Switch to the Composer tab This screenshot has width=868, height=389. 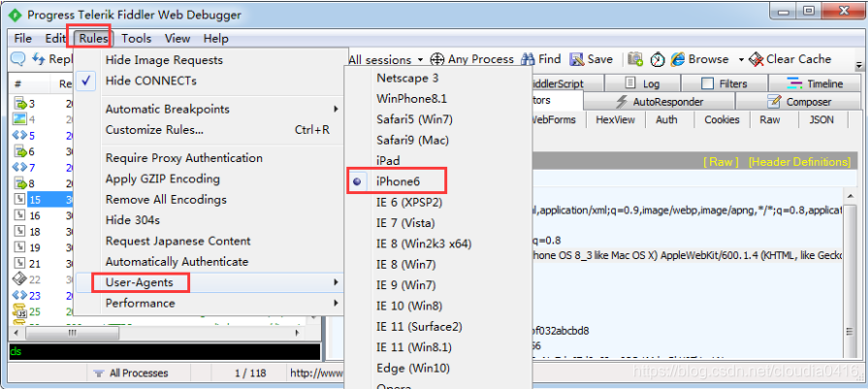tap(799, 102)
